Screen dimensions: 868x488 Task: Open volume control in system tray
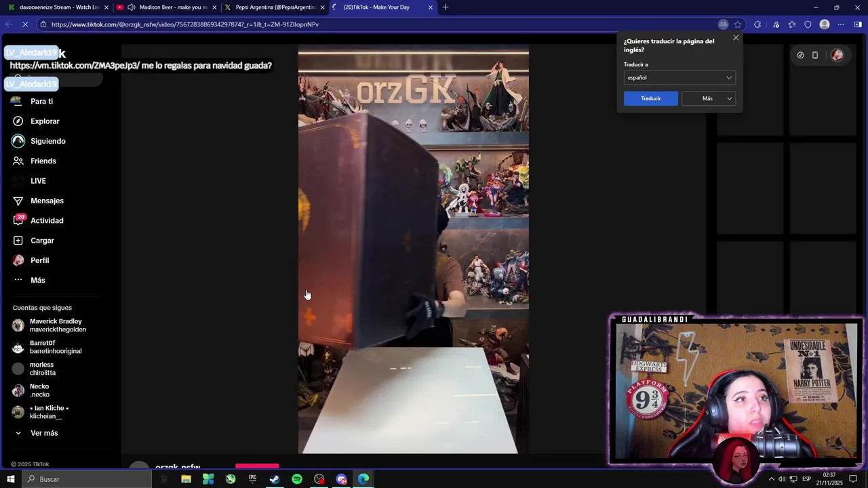pos(782,479)
